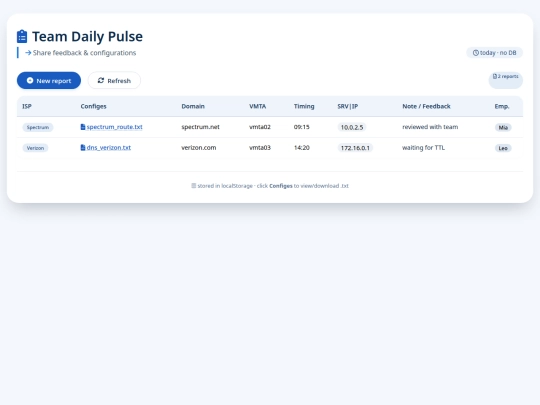
Task: Click file icon next to dns_verizon.txt
Action: (x=83, y=147)
